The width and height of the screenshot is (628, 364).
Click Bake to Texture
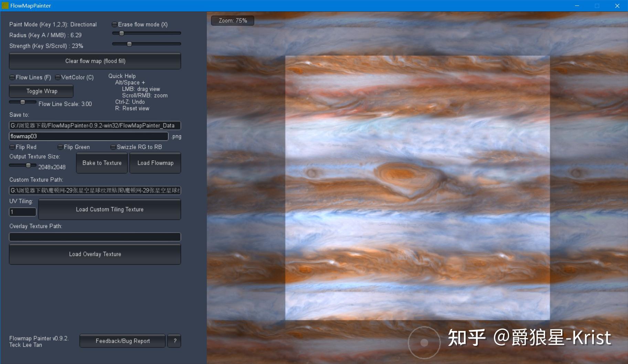pyautogui.click(x=102, y=163)
